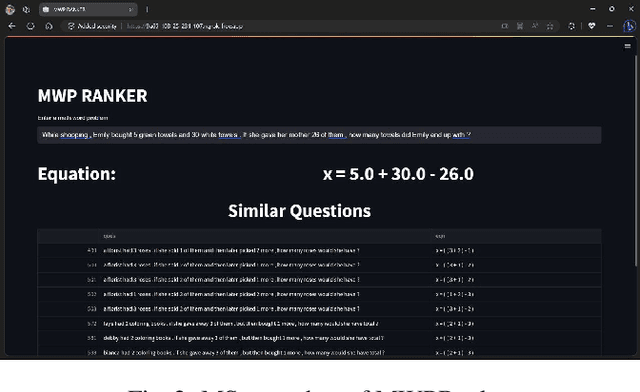Open the Streamlit hamburger menu
This screenshot has height=392, width=640.
(x=628, y=46)
